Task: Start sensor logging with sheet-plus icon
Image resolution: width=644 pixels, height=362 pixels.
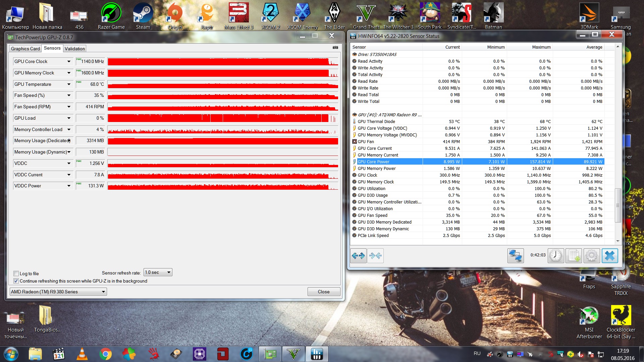Action: click(x=574, y=256)
